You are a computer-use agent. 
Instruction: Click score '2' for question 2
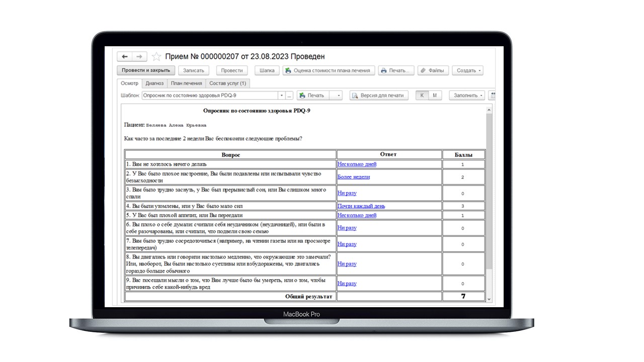[x=463, y=177]
